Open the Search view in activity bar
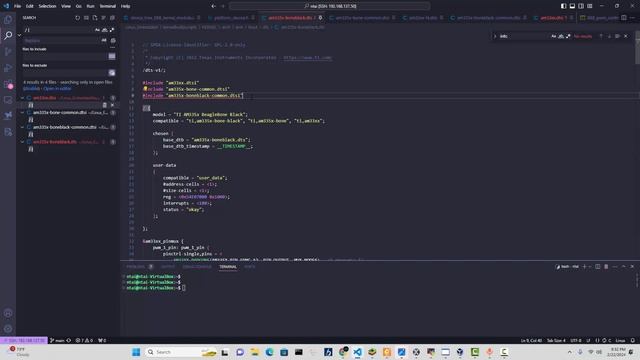Viewport: 640px width, 360px height. (x=8, y=36)
